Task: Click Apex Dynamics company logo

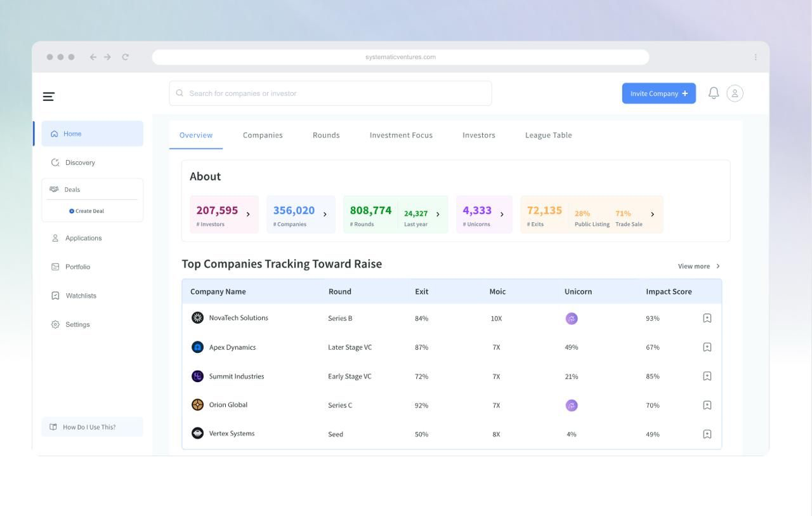Action: click(x=197, y=347)
